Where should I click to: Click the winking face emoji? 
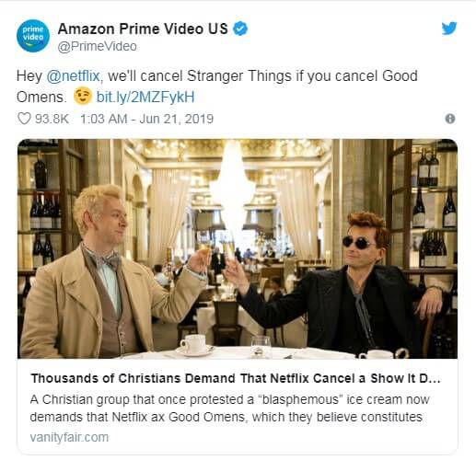pos(83,96)
